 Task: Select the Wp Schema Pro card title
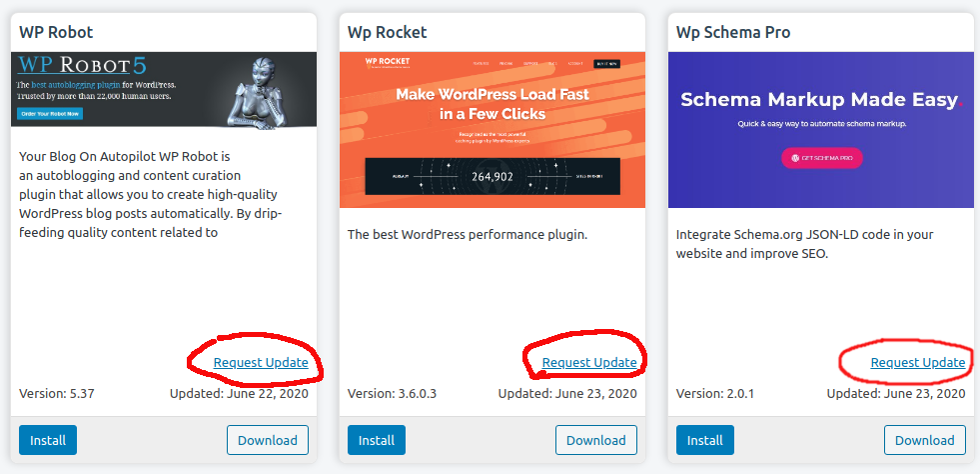point(733,32)
